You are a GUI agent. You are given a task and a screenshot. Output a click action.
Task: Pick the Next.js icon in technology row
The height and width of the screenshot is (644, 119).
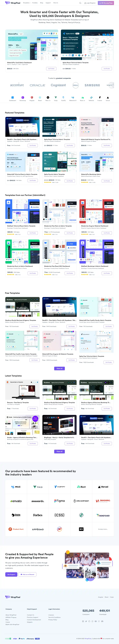pyautogui.click(x=48, y=98)
